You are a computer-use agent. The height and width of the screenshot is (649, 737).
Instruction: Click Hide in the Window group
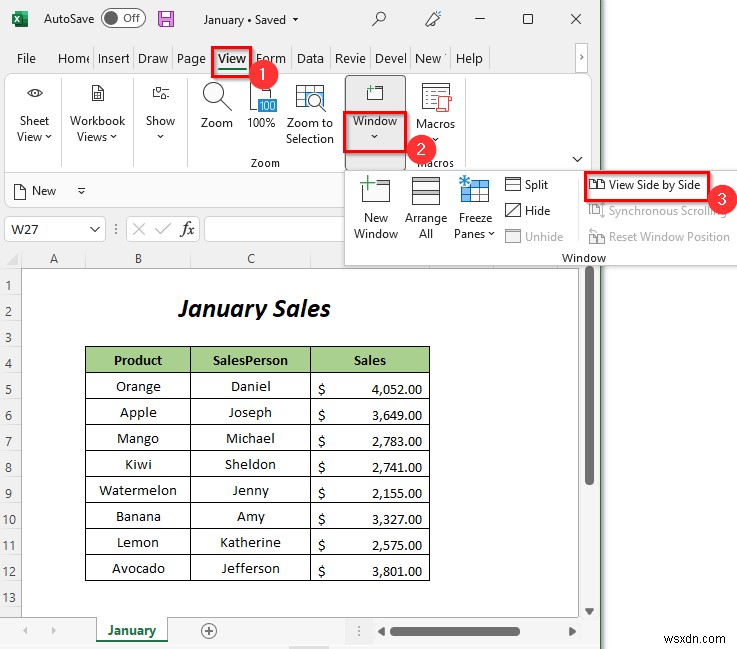pos(527,211)
